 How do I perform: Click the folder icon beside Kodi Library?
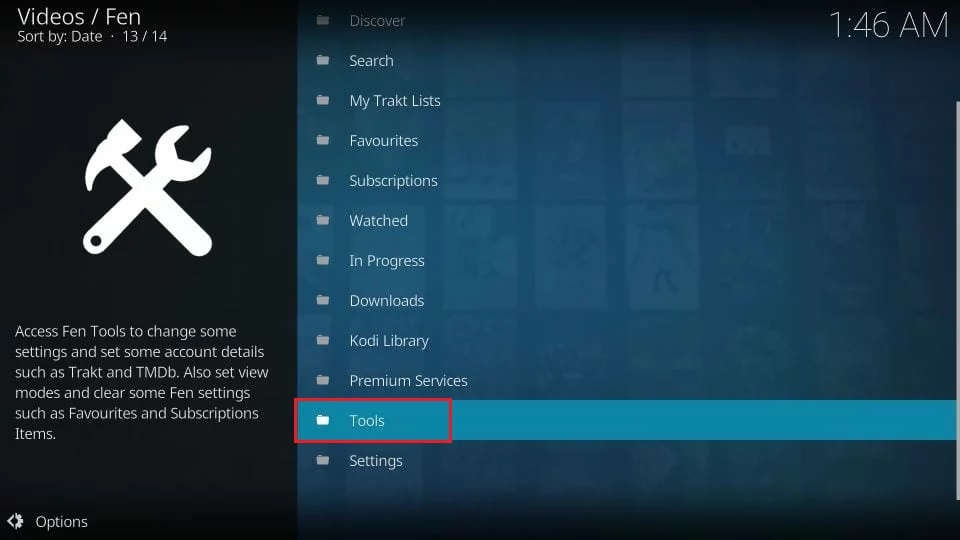323,341
